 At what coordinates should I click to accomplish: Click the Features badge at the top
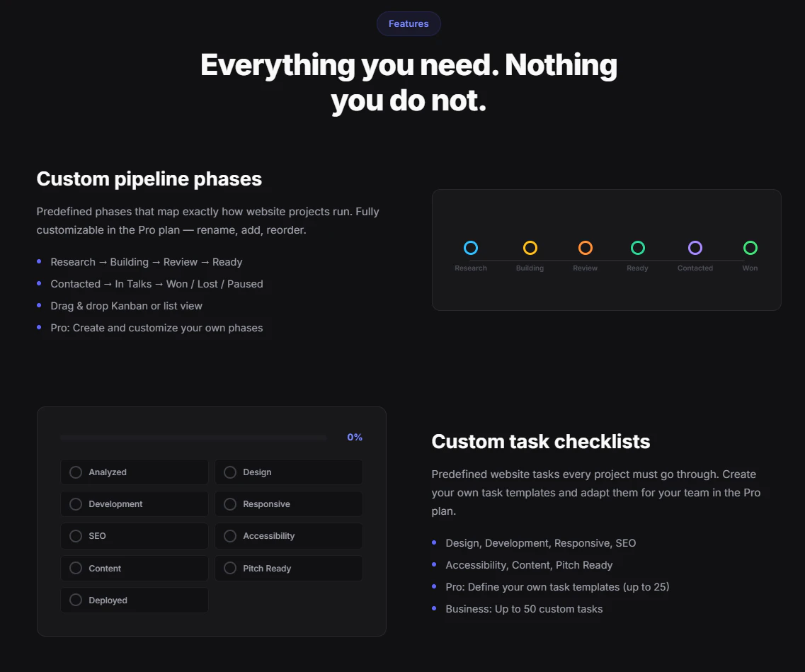point(409,23)
